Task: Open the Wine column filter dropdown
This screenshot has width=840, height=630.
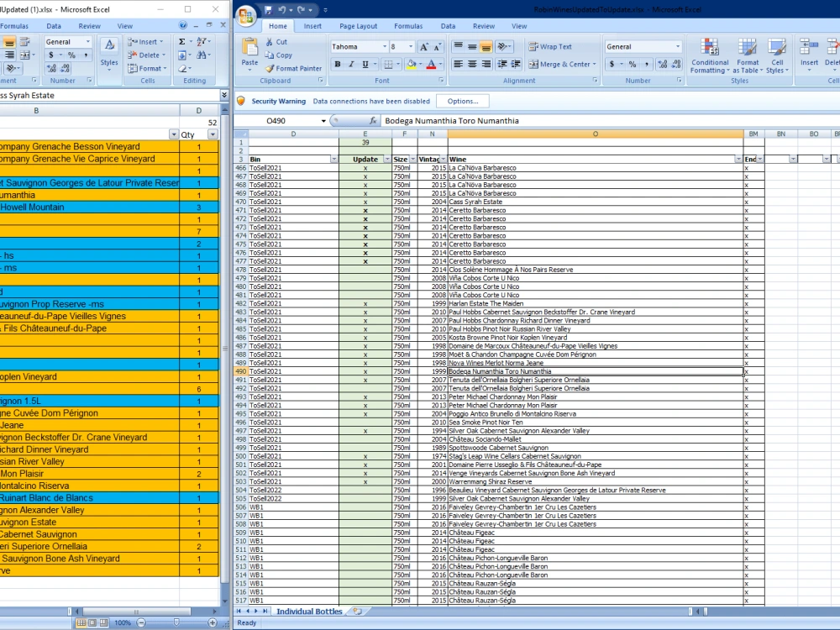Action: [738, 159]
